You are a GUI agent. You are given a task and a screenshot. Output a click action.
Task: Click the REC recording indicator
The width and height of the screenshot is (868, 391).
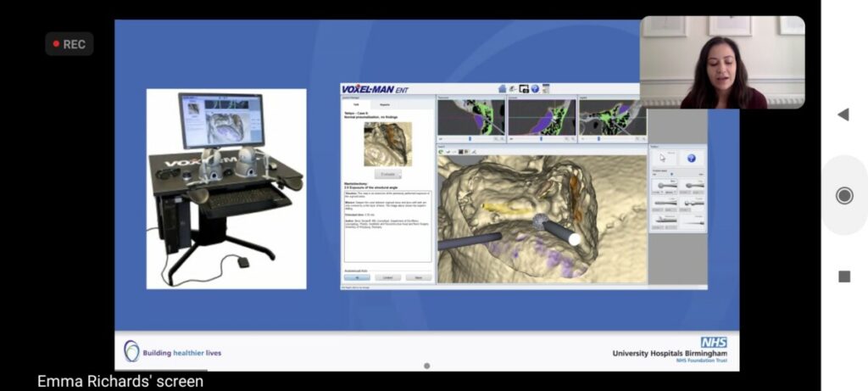click(x=70, y=44)
